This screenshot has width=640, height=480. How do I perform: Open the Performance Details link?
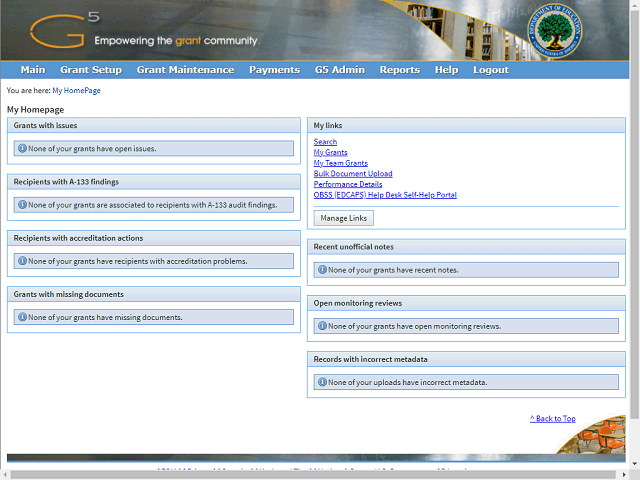pos(348,184)
